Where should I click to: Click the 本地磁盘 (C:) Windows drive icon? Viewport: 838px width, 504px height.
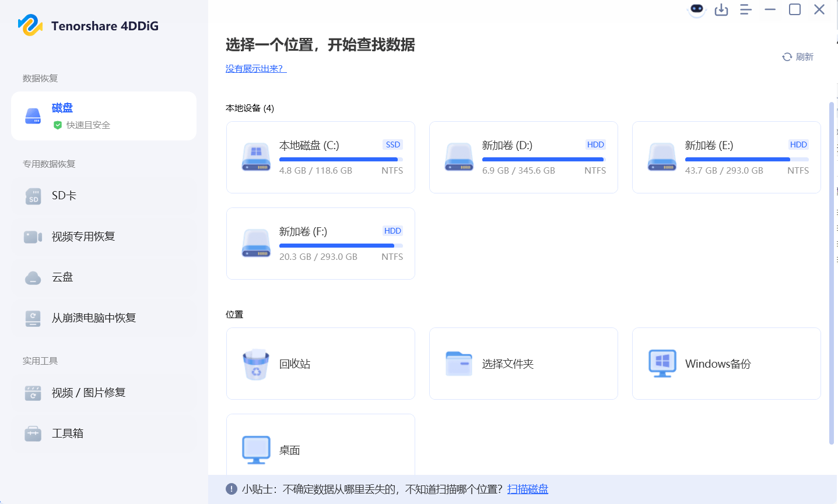point(256,157)
